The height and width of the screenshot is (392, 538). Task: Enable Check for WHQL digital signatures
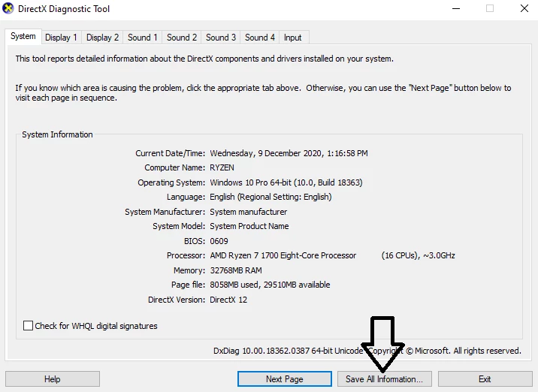coord(28,325)
